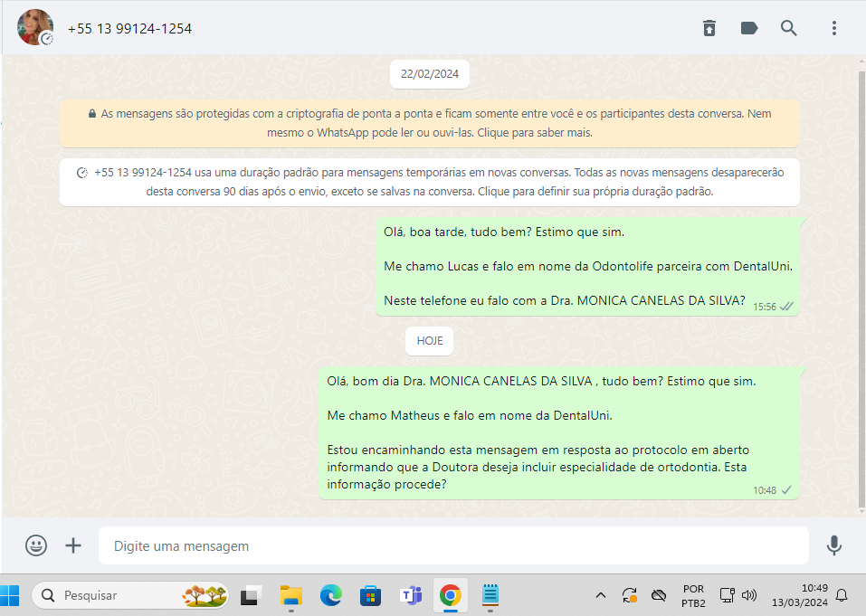866x616 pixels.
Task: Click the encryption notice banner to learn more
Action: pos(430,123)
